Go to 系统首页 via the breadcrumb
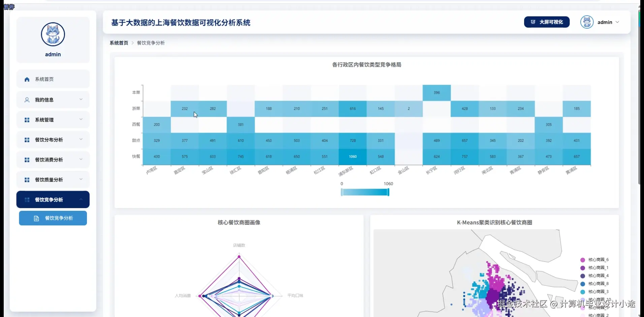 (119, 43)
